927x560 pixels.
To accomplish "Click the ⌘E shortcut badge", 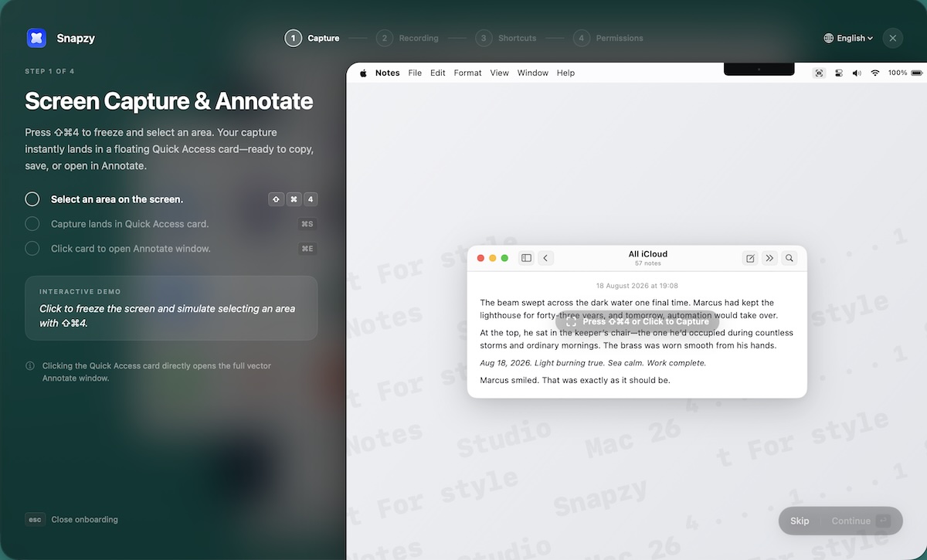I will [307, 249].
